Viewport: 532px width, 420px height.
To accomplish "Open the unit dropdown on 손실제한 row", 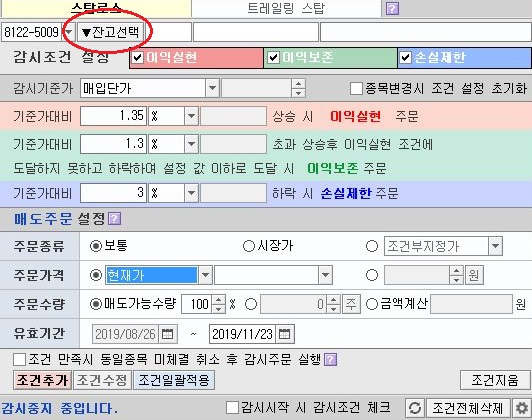I will (x=191, y=193).
